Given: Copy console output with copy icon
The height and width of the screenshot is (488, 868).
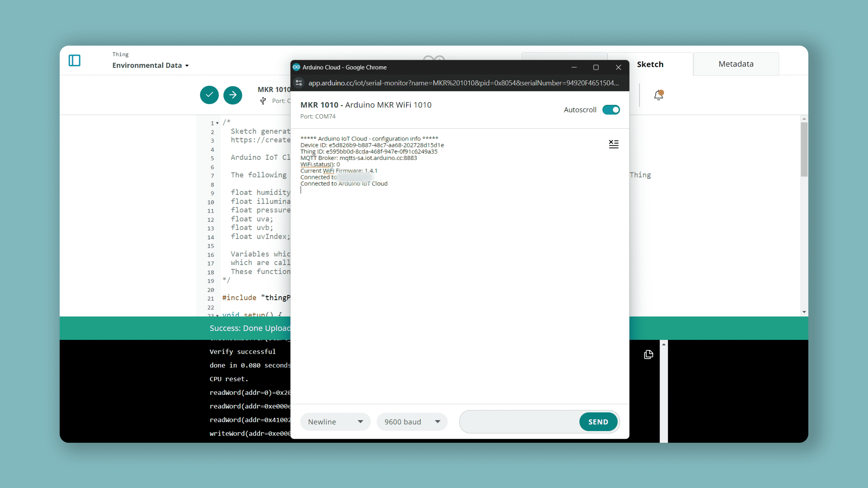Looking at the screenshot, I should click(x=648, y=355).
